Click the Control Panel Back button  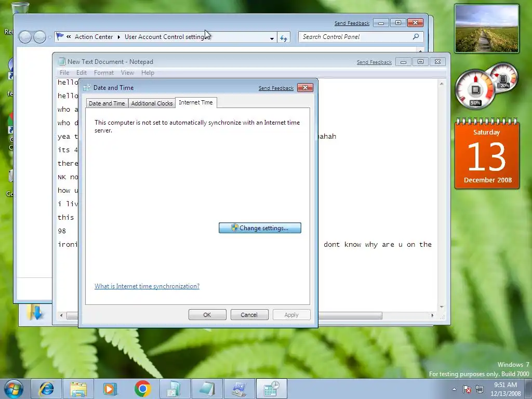tap(25, 37)
